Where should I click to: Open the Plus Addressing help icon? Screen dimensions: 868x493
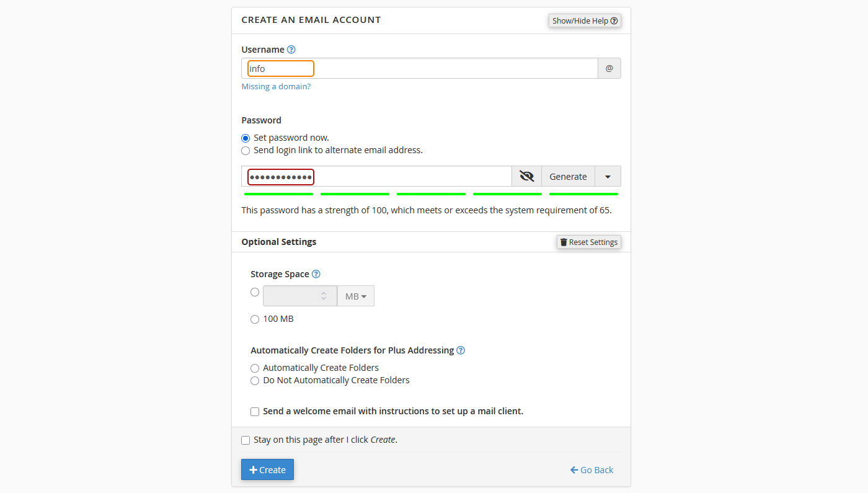click(x=461, y=350)
